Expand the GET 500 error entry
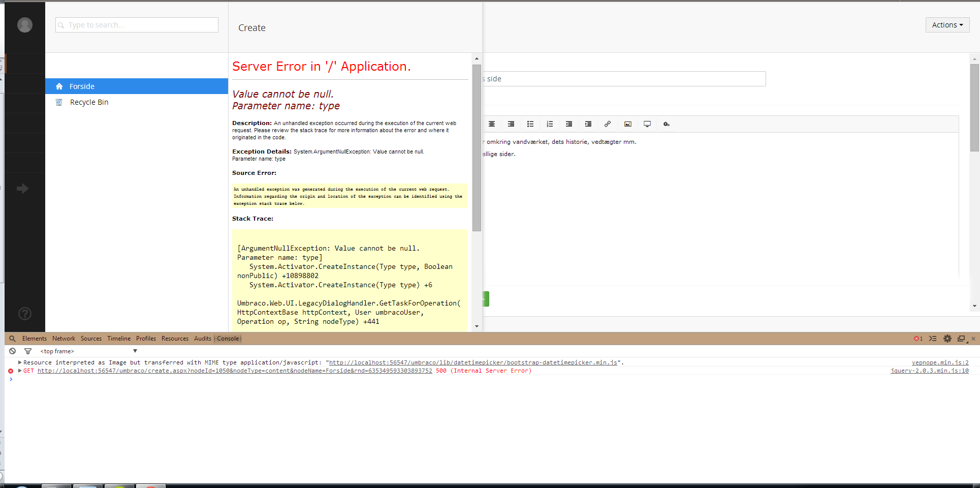Image resolution: width=980 pixels, height=488 pixels. tap(20, 371)
